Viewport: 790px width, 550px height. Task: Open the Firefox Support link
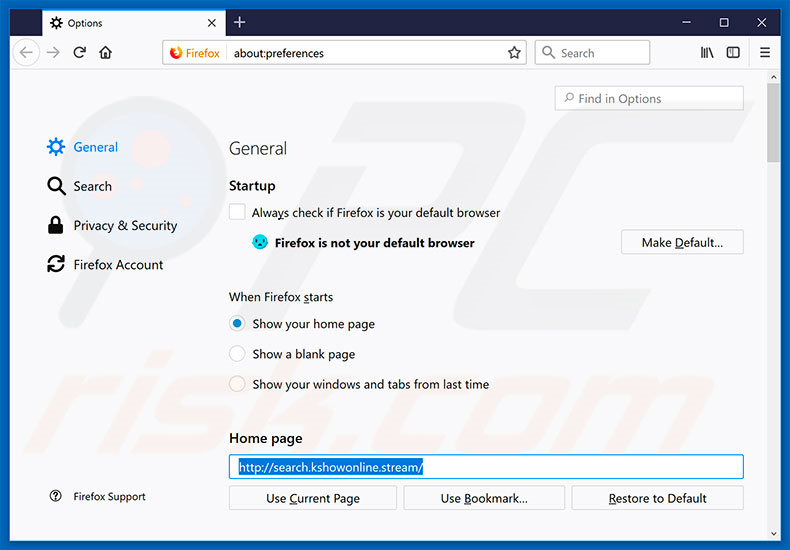tap(109, 496)
